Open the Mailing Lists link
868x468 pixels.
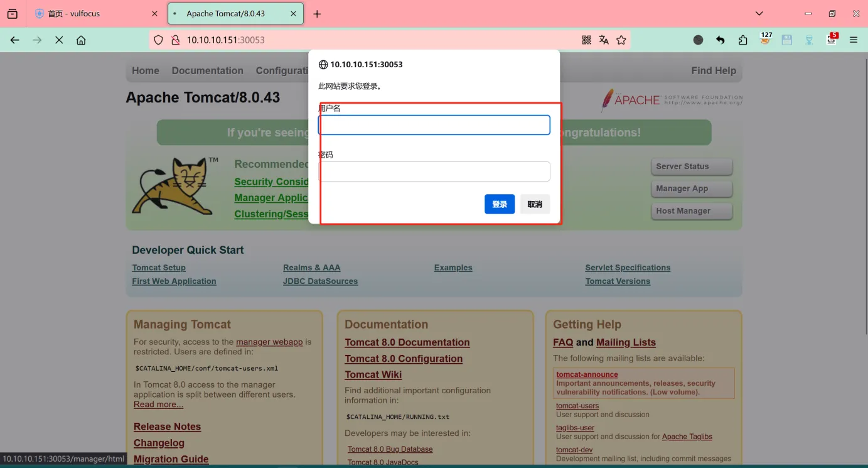[626, 342]
